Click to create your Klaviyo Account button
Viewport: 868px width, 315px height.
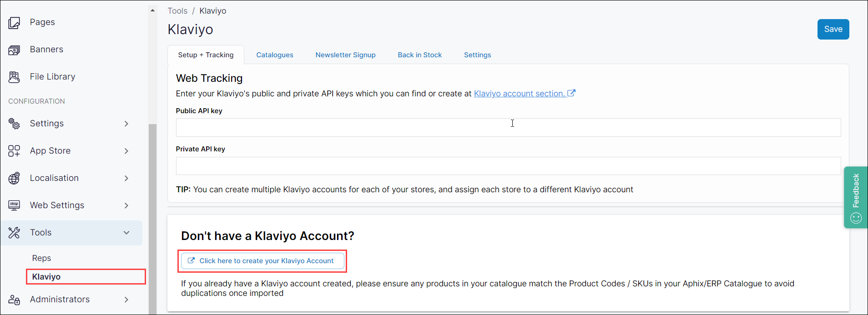(262, 261)
